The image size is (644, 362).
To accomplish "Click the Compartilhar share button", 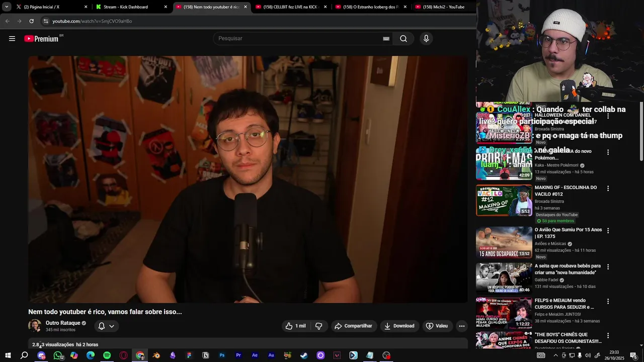I will pyautogui.click(x=353, y=326).
